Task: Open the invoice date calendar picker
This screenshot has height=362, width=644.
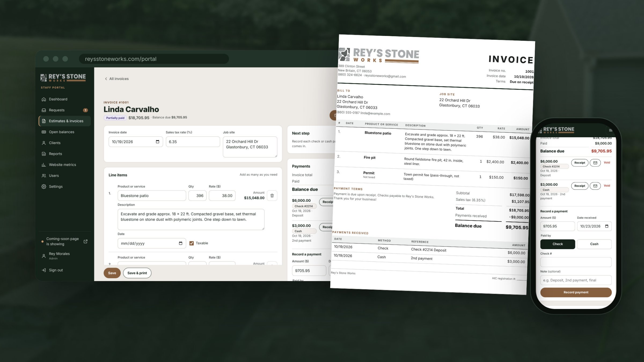Action: (157, 142)
